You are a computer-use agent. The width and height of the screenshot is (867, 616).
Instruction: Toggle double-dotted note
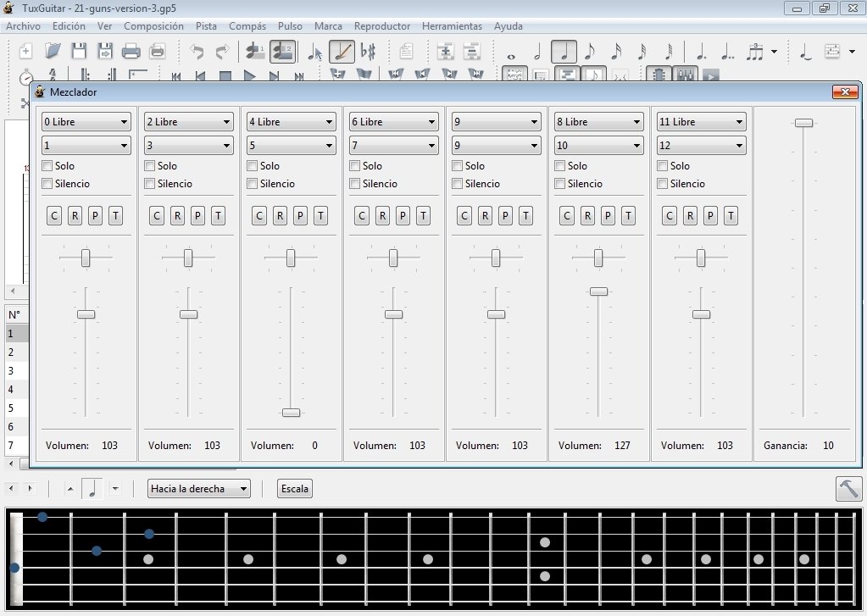(728, 52)
